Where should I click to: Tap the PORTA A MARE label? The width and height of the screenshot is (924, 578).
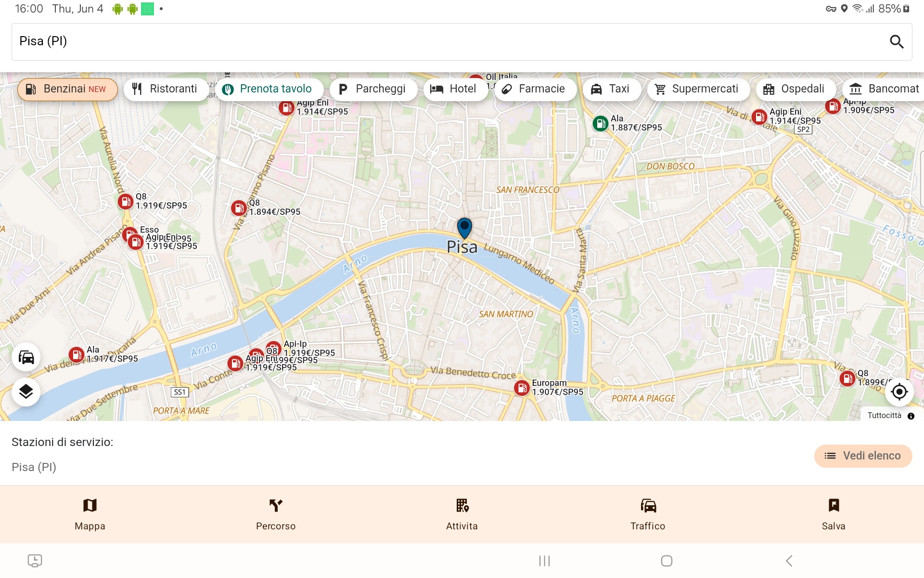(x=181, y=411)
